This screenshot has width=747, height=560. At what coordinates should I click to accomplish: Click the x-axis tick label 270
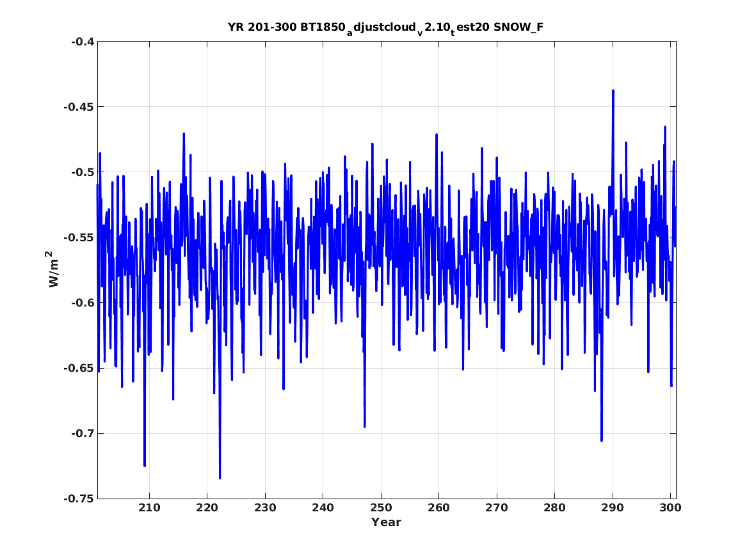497,508
